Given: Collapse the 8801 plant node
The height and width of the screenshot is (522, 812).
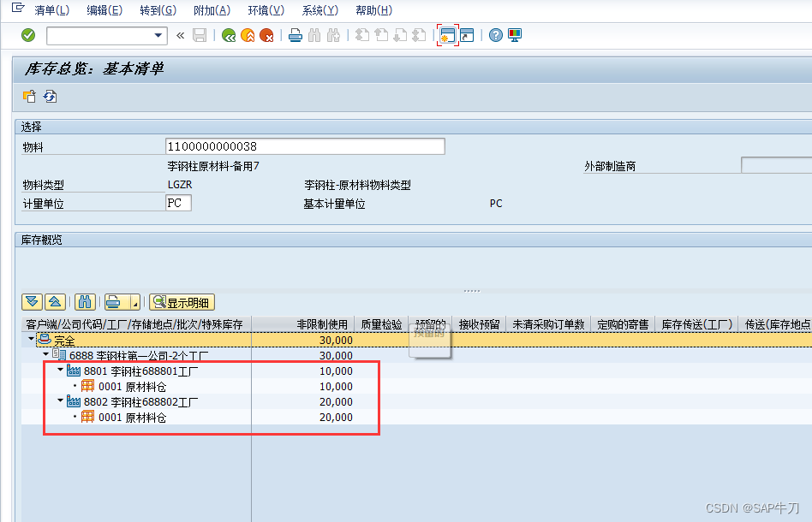Looking at the screenshot, I should point(61,370).
